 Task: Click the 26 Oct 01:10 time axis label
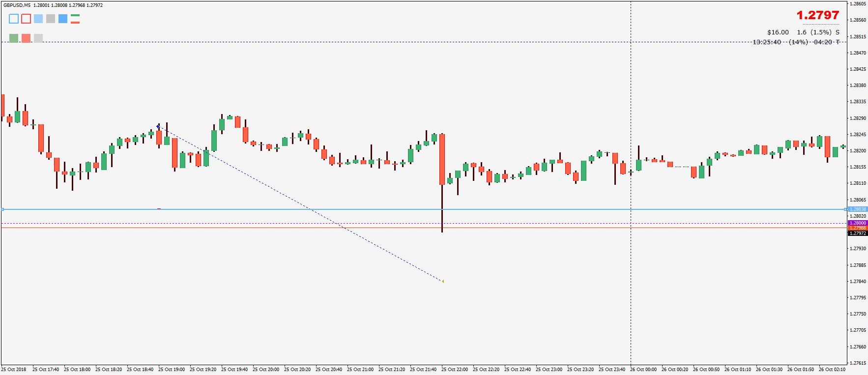[x=738, y=370]
